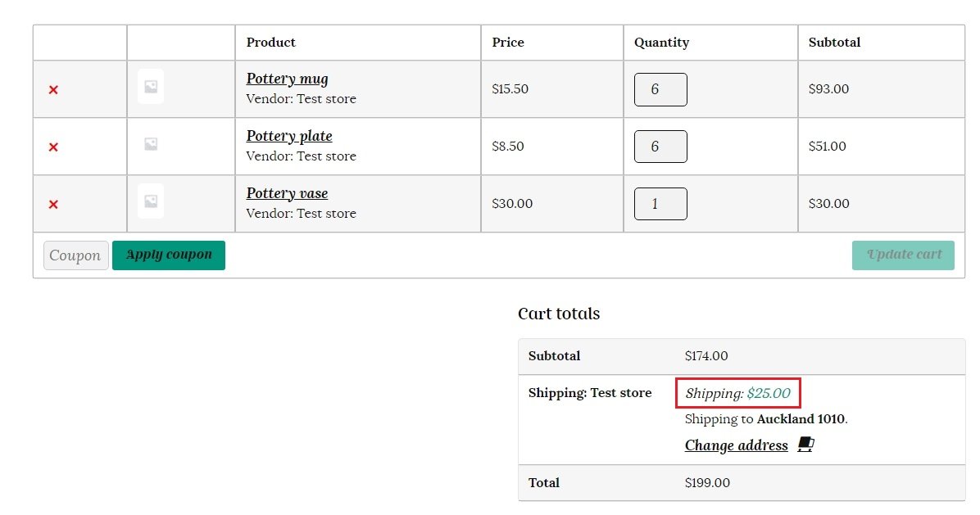Focus the Pottery plate quantity field
This screenshot has width=980, height=515.
pyautogui.click(x=660, y=147)
